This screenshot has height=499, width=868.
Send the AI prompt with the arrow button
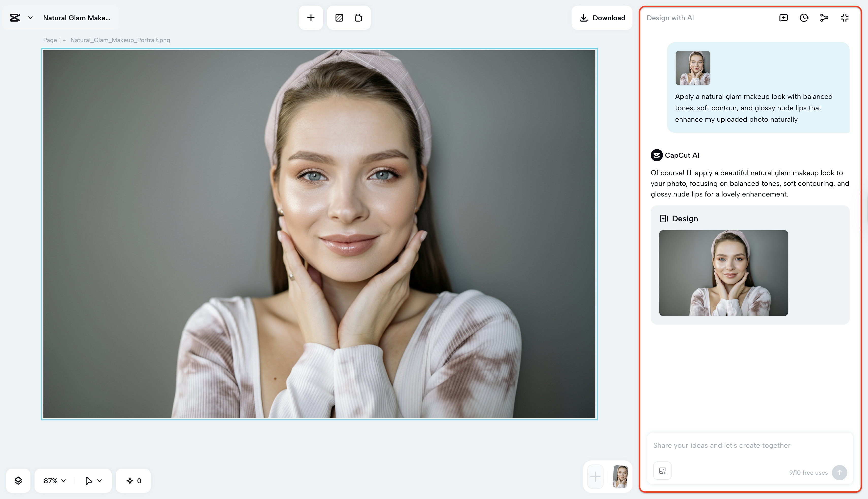click(x=840, y=473)
